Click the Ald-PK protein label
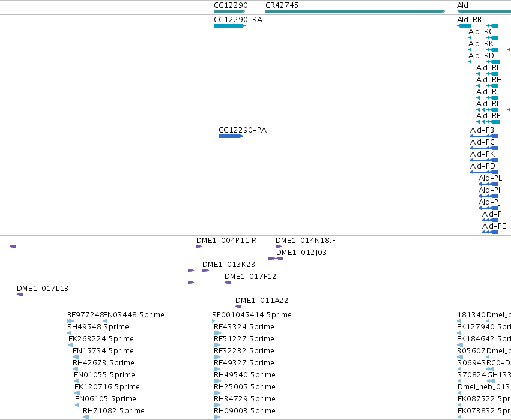511x420 pixels. [x=482, y=154]
